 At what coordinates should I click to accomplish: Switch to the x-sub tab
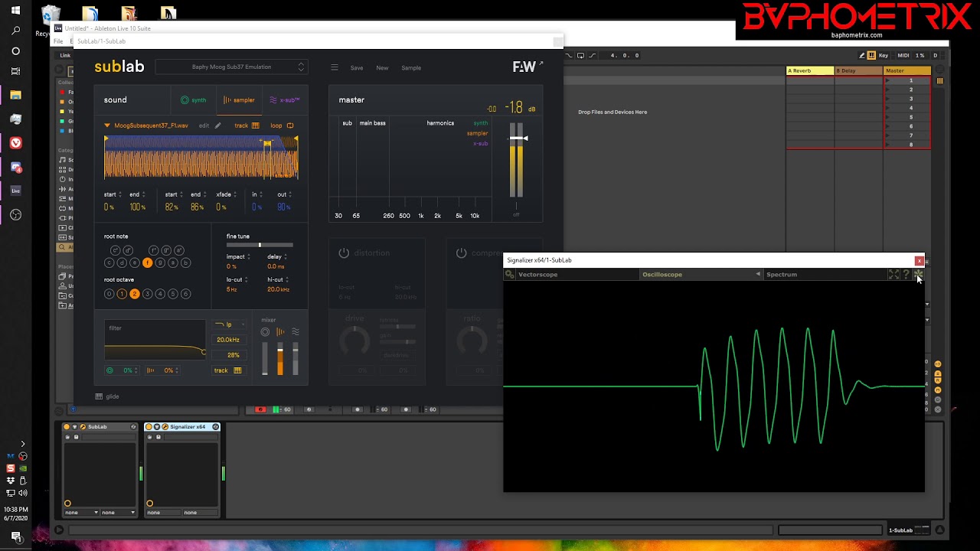point(285,100)
